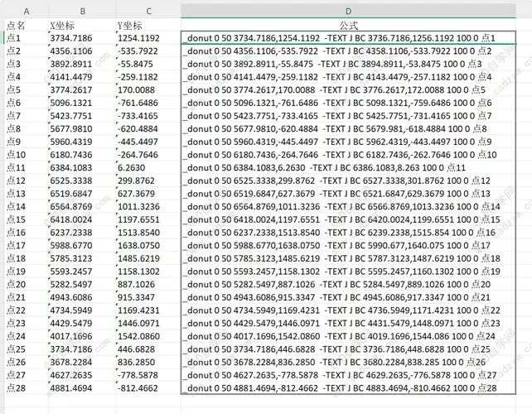Image resolution: width=532 pixels, height=414 pixels.
Task: Select cell with value 6384.1083
Action: pyautogui.click(x=82, y=167)
